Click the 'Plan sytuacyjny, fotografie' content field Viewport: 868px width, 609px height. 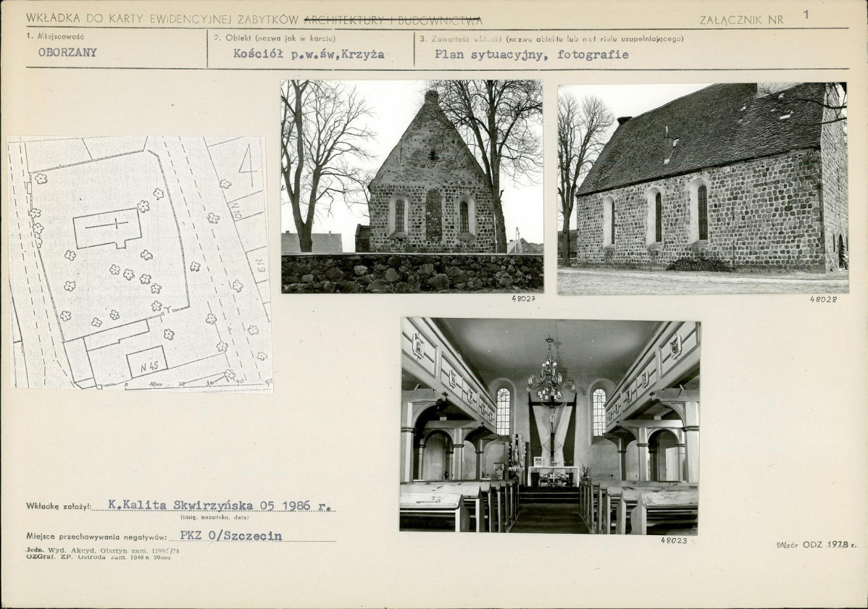[x=531, y=54]
